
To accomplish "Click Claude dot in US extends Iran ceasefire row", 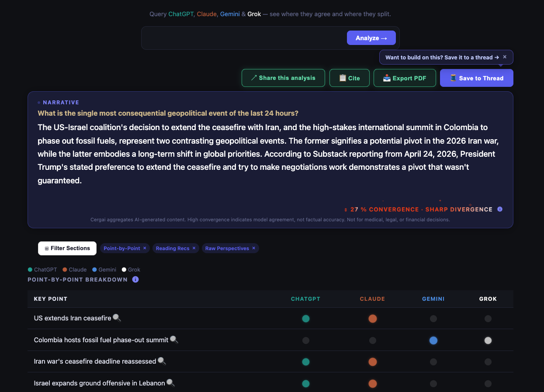I will [373, 319].
